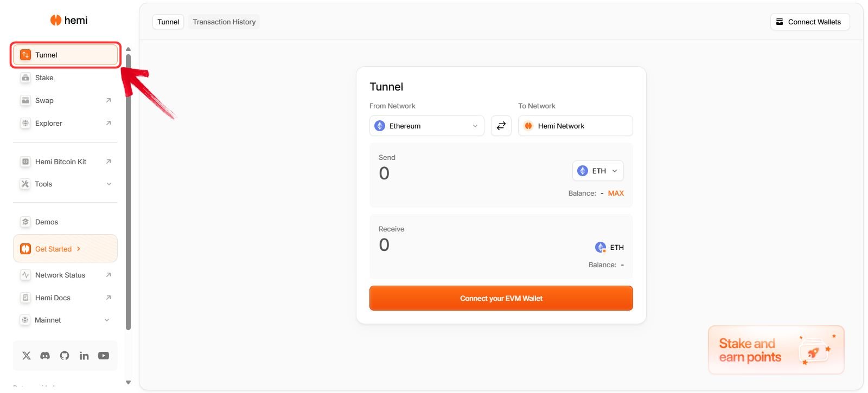The width and height of the screenshot is (868, 393).
Task: Click the external-link arrow beside Explorer
Action: 108,123
